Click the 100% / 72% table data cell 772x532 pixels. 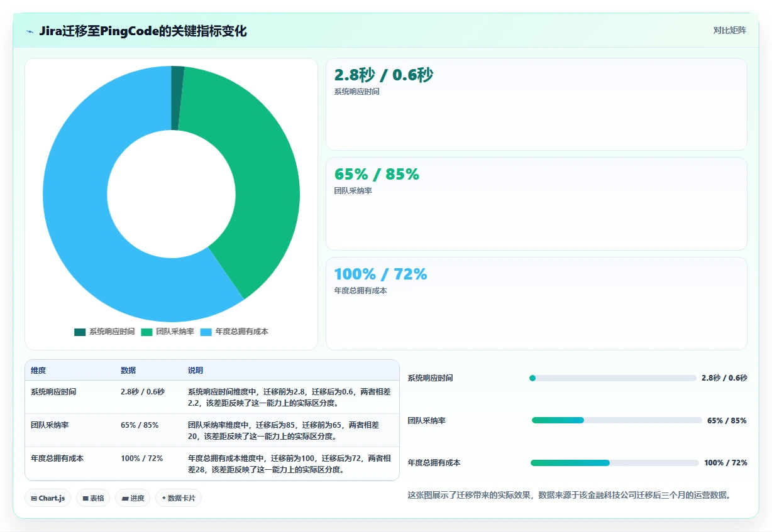[142, 458]
